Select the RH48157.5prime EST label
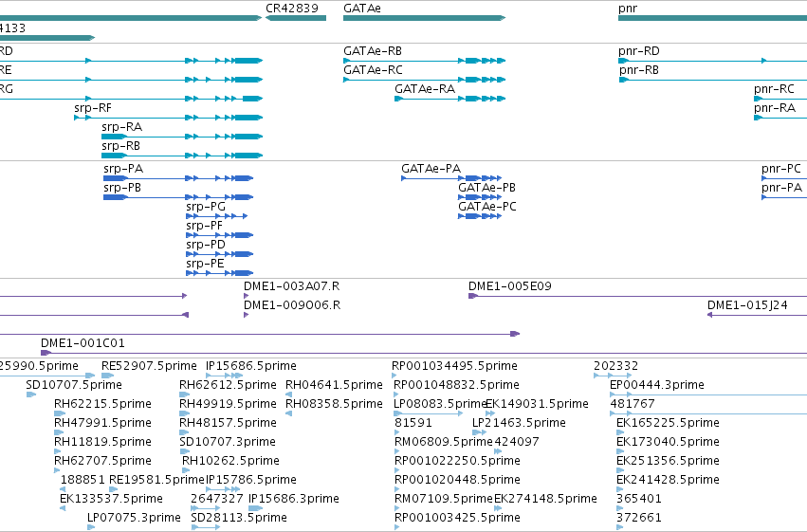 pyautogui.click(x=228, y=424)
